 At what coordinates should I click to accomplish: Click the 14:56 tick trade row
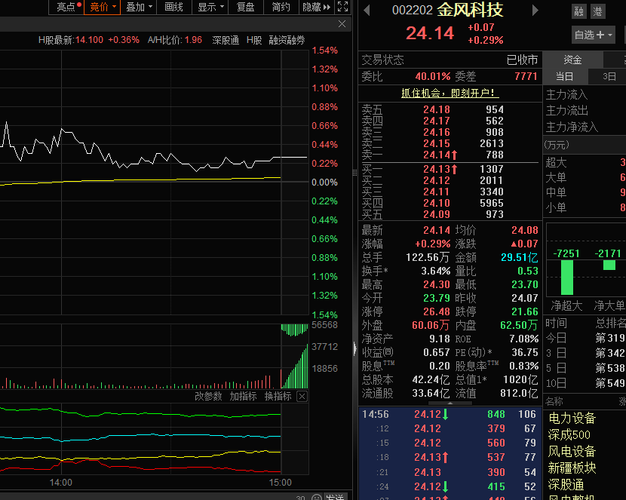450,414
